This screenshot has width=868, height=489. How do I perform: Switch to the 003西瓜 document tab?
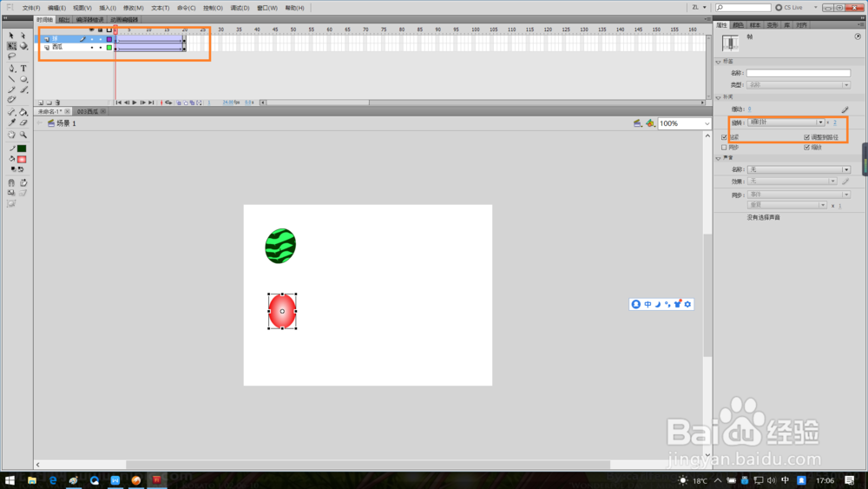coord(88,112)
